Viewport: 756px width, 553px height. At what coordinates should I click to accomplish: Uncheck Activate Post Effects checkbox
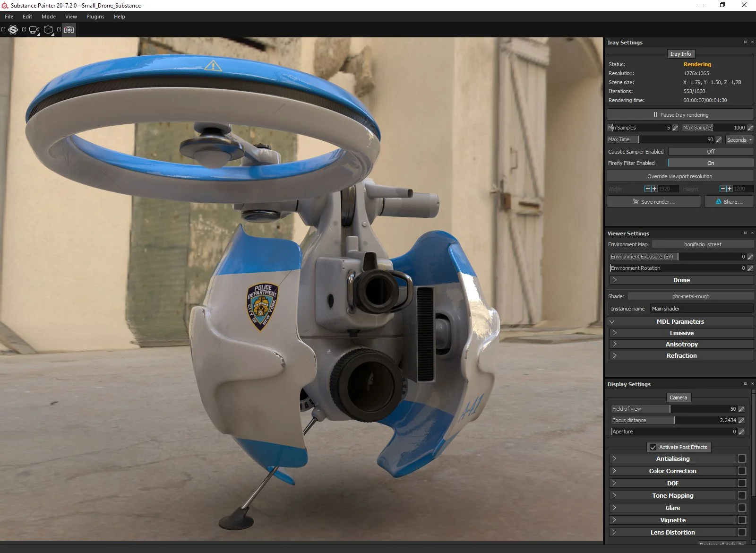click(653, 447)
